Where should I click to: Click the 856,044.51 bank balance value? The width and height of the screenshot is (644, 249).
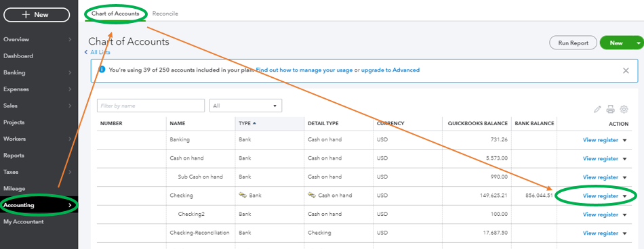click(540, 196)
